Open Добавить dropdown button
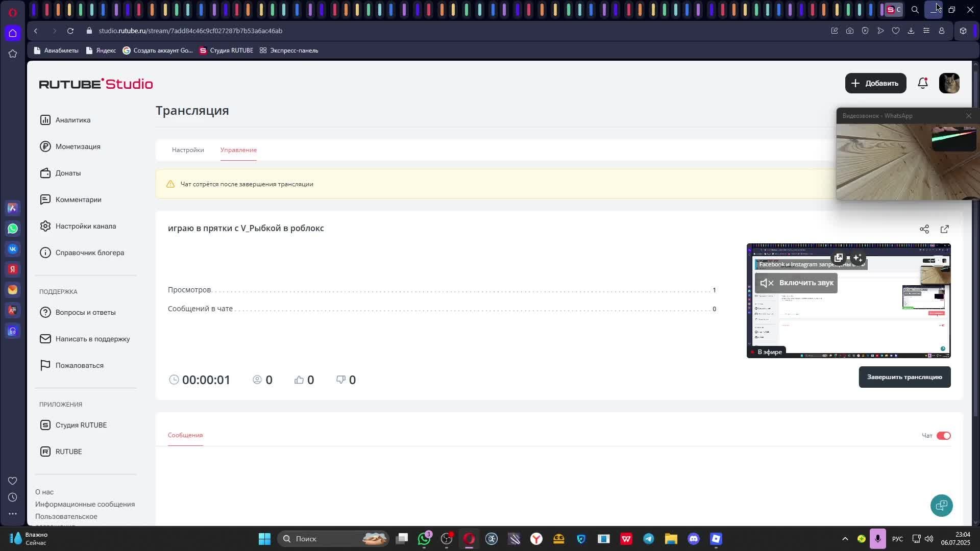This screenshot has height=551, width=980. tap(875, 83)
